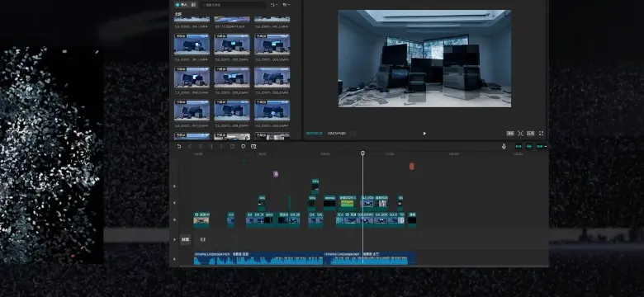Select the green clip on the overlay track
The width and height of the screenshot is (644, 297).
pyautogui.click(x=347, y=202)
